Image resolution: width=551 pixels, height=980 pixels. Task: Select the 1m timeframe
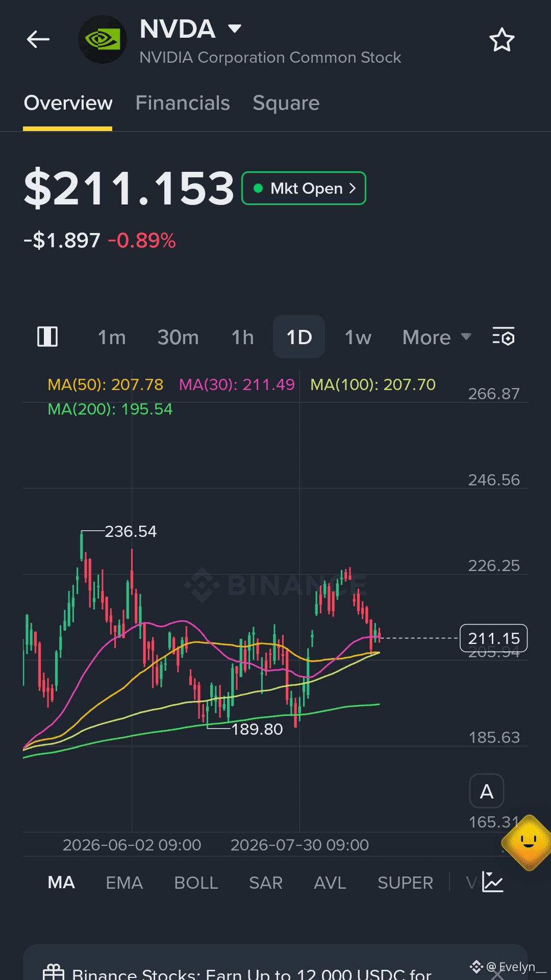point(112,337)
